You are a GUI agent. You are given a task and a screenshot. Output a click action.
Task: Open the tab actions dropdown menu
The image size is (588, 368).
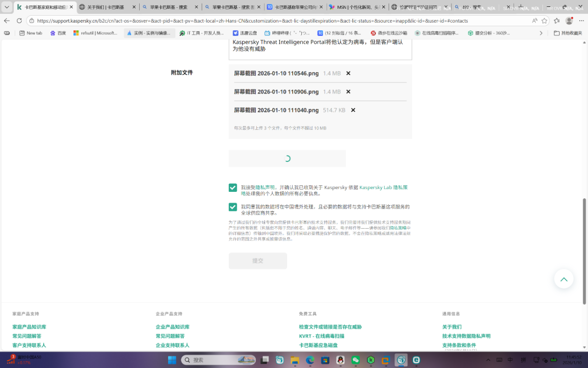(x=7, y=7)
